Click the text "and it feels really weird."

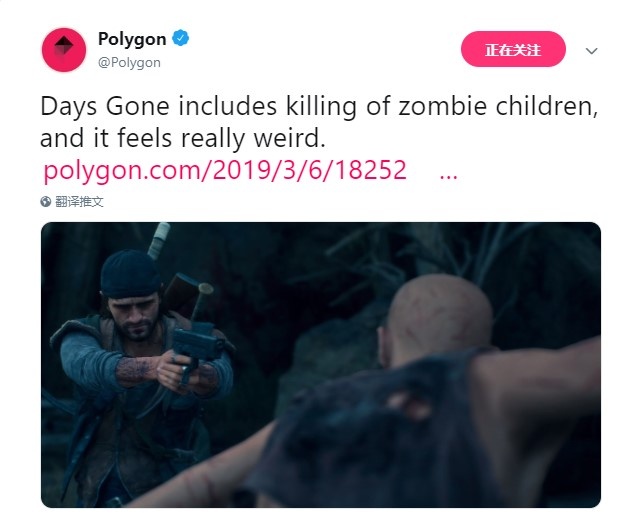[183, 136]
